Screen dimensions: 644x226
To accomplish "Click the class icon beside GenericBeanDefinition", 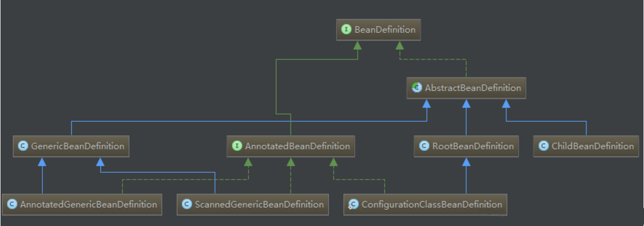I will (22, 146).
